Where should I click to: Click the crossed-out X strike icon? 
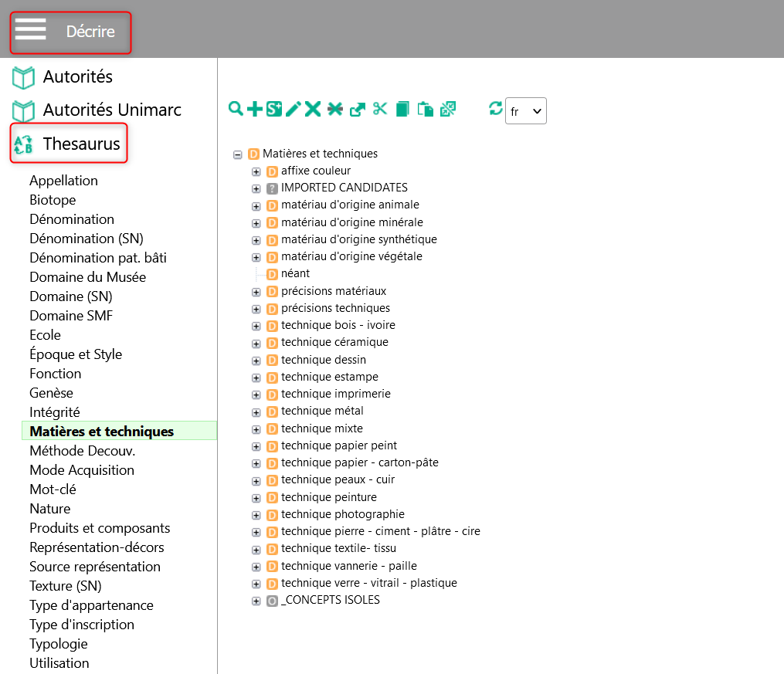(335, 108)
